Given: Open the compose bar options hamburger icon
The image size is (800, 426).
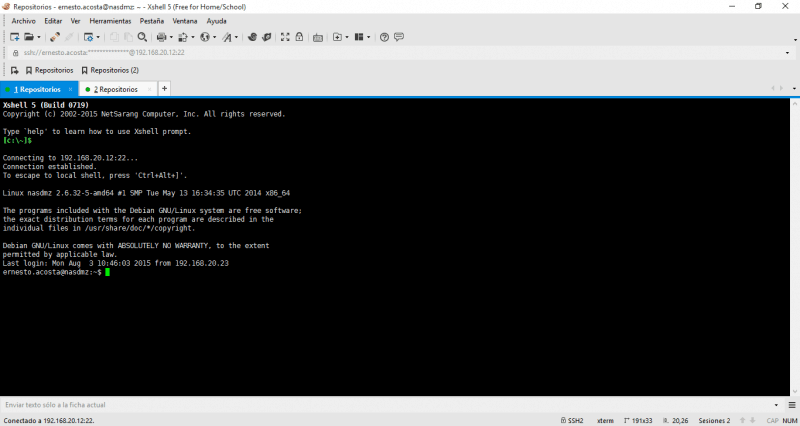Looking at the screenshot, I should (792, 405).
